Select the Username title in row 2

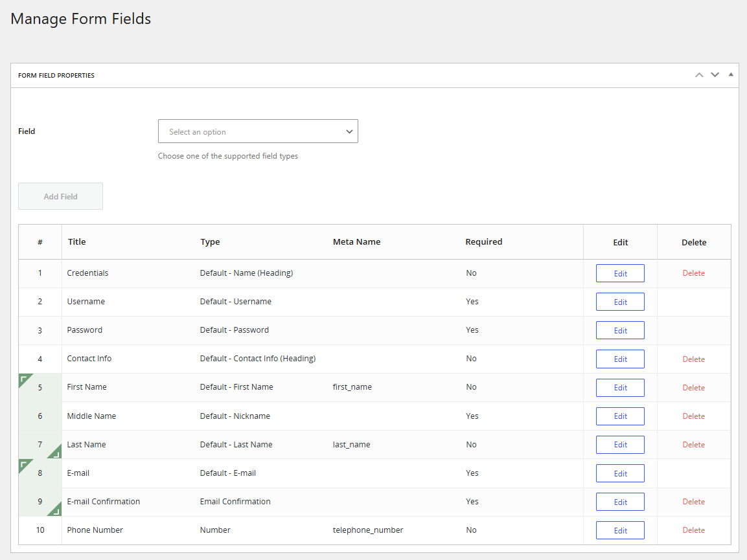tap(86, 302)
